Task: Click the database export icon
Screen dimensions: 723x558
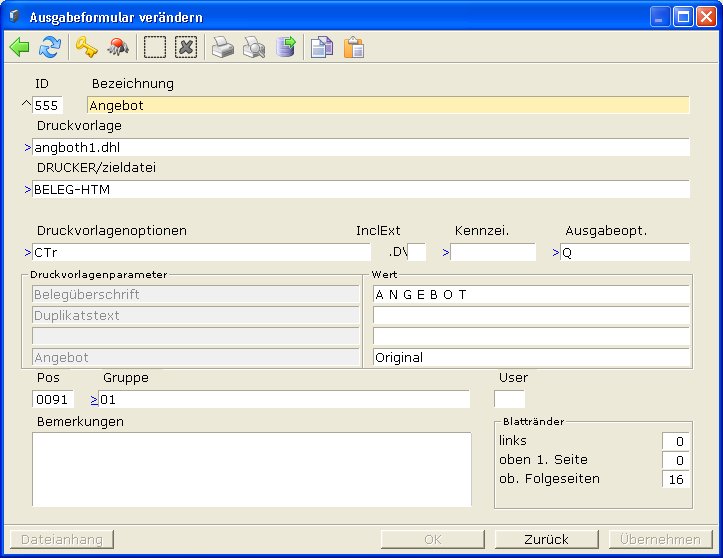Action: click(x=286, y=47)
